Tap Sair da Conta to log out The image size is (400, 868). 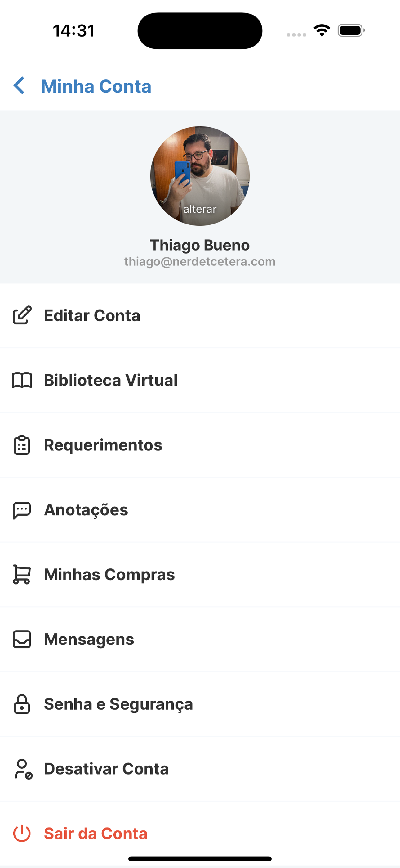(200, 833)
